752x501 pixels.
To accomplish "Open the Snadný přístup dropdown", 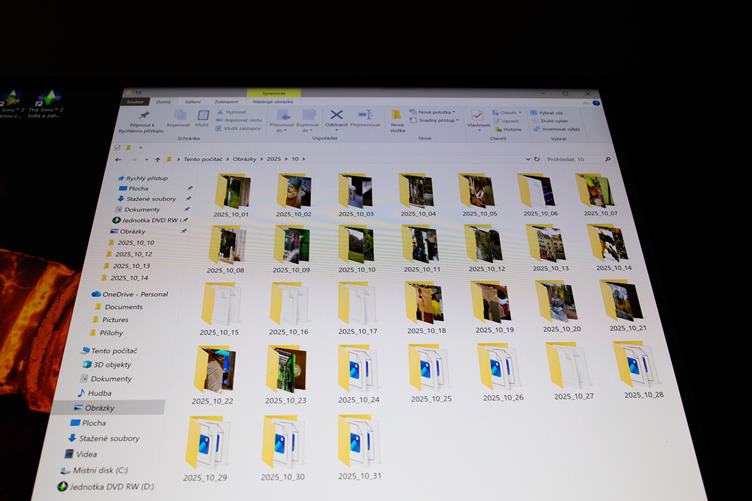I will tap(436, 120).
